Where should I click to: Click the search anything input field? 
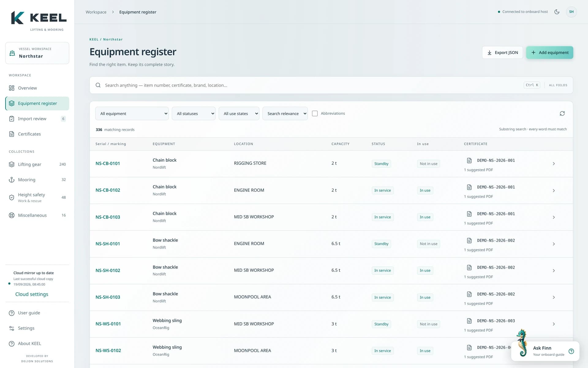(312, 85)
